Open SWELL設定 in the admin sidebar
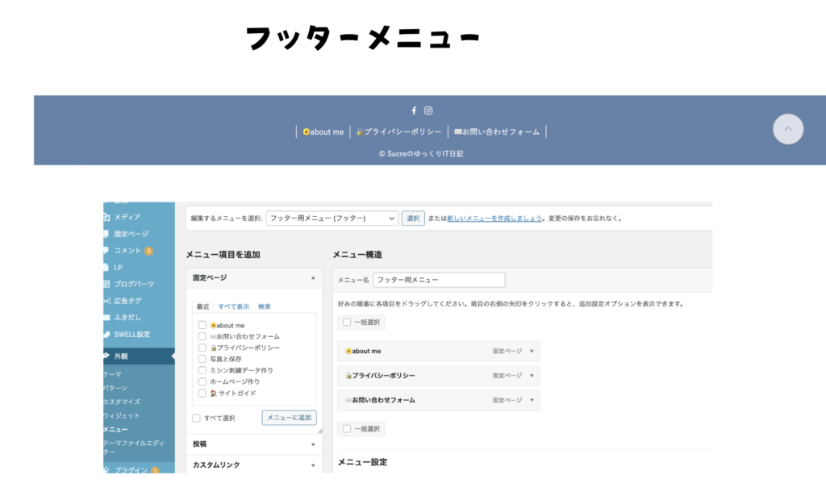The image size is (826, 504). click(131, 334)
